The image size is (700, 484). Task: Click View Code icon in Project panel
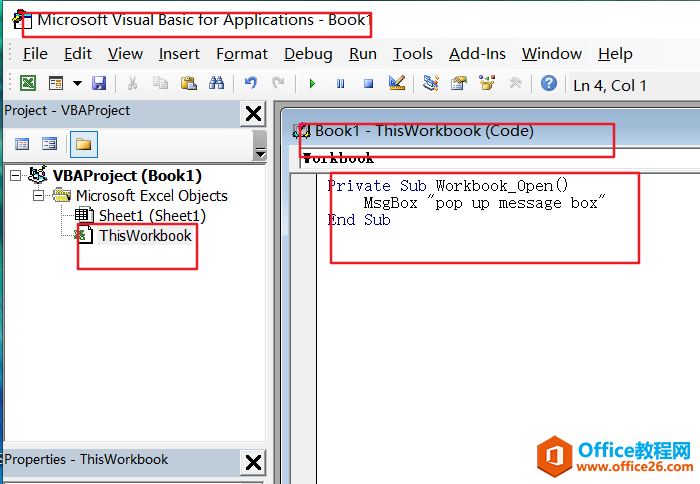point(22,144)
